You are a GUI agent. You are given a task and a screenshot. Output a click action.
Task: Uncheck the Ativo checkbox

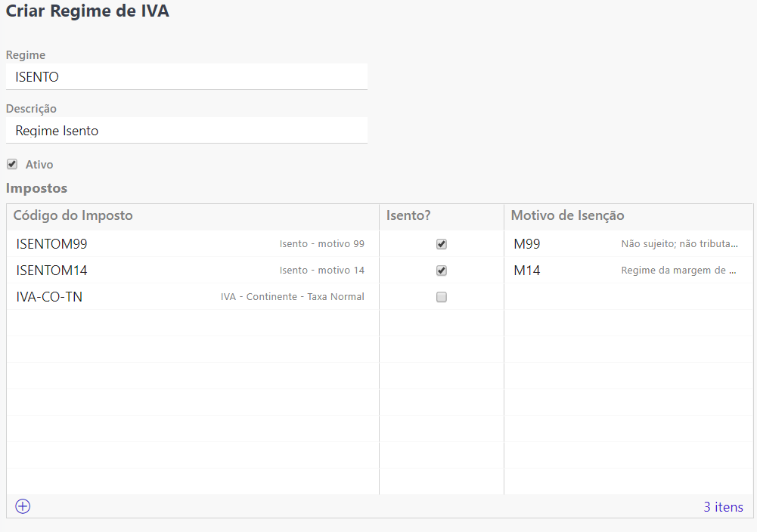click(12, 164)
